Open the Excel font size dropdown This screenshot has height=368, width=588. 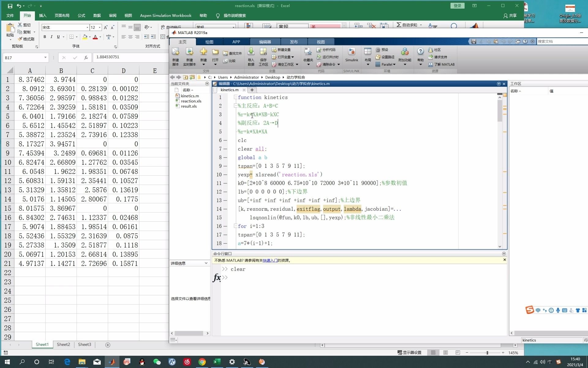point(100,28)
